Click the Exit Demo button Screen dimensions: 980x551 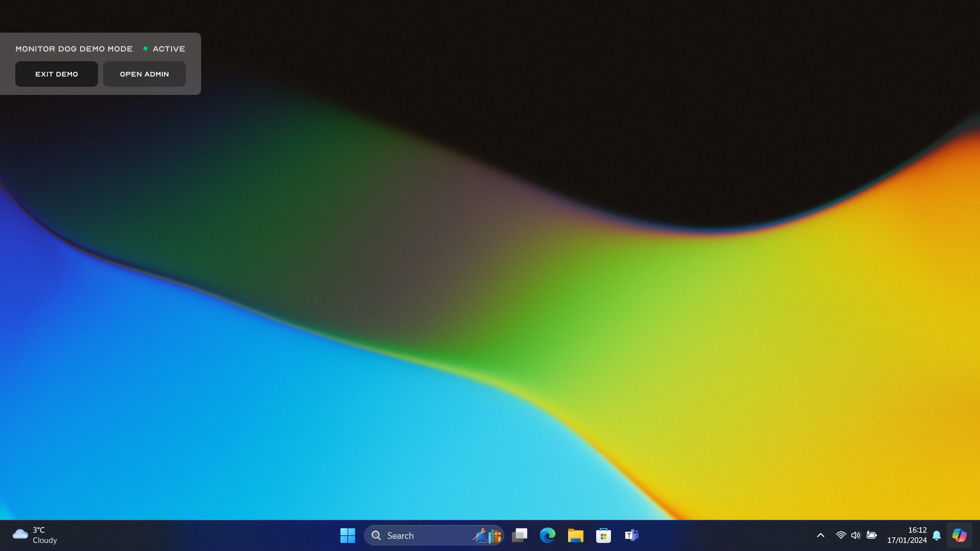tap(56, 73)
